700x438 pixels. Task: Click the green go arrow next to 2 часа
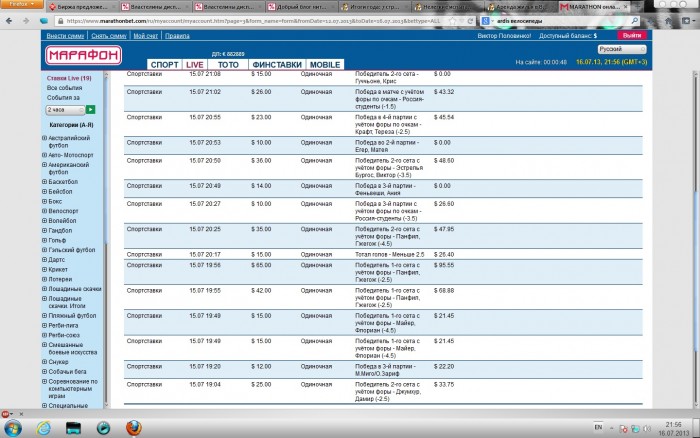click(x=91, y=109)
